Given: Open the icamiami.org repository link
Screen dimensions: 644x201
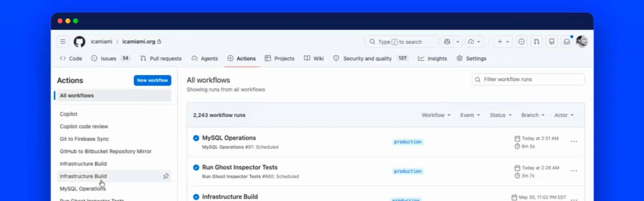Looking at the screenshot, I should [x=139, y=42].
